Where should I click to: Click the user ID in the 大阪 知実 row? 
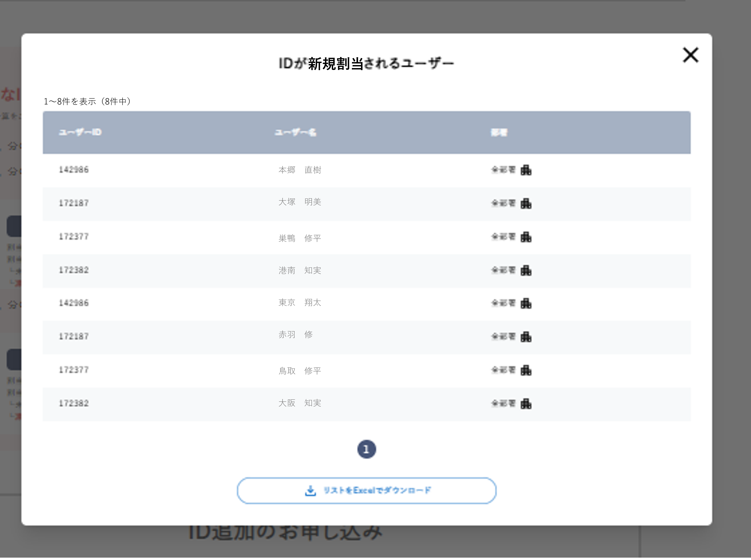point(74,403)
